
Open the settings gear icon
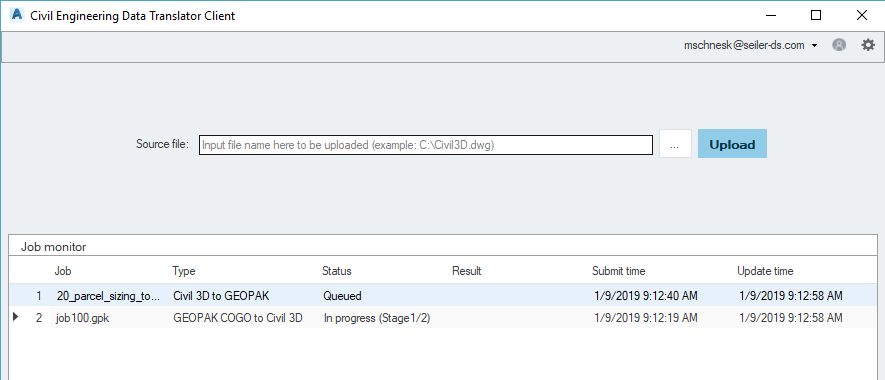(868, 45)
